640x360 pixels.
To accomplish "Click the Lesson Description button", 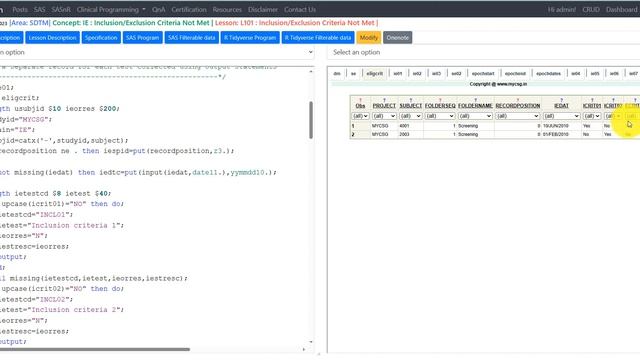I will 52,38.
